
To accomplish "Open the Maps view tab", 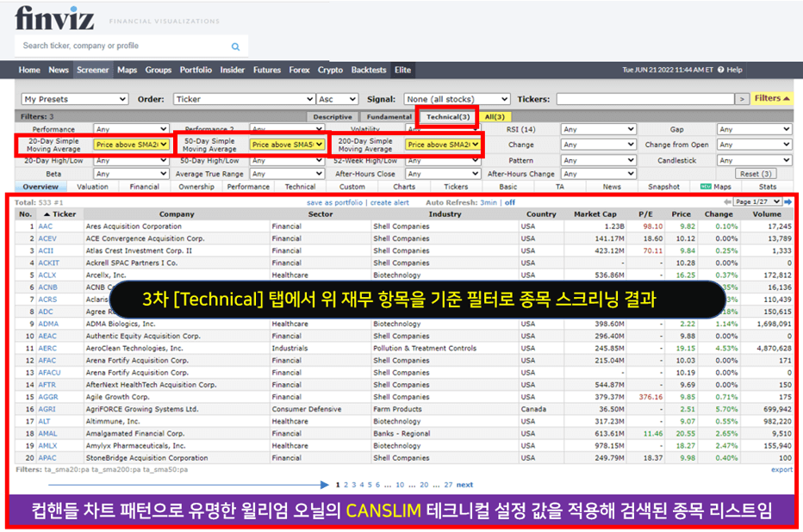I will click(x=716, y=187).
